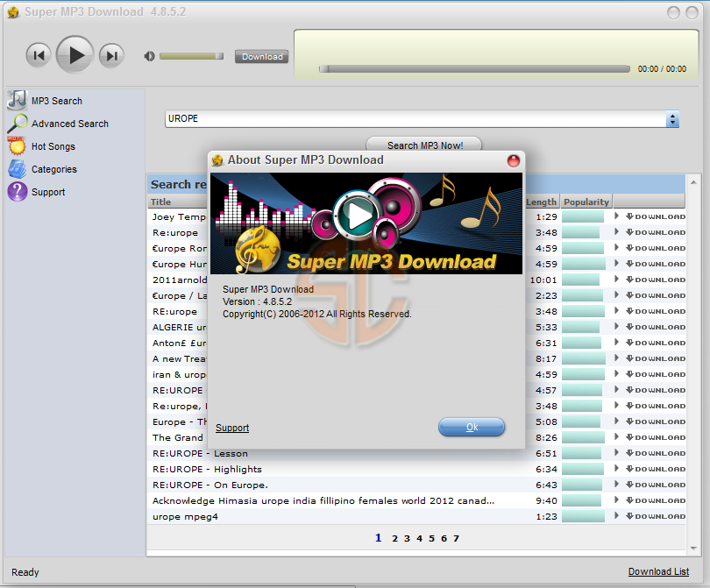Screen dimensions: 710x588
Task: Open Categories in the sidebar
Action: pyautogui.click(x=53, y=169)
